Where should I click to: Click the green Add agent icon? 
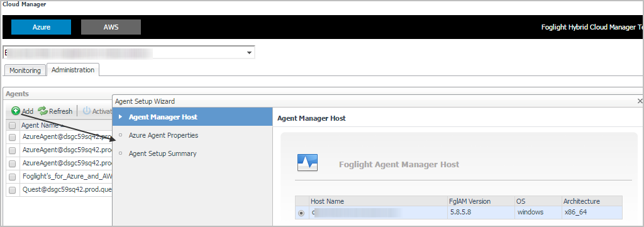[x=16, y=111]
